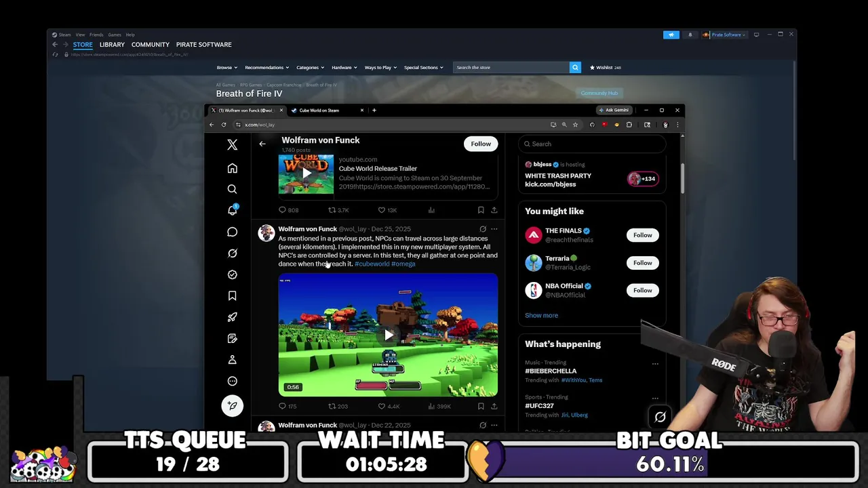Reply to the Dec 25 post (175)
The image size is (868, 488).
tap(288, 406)
